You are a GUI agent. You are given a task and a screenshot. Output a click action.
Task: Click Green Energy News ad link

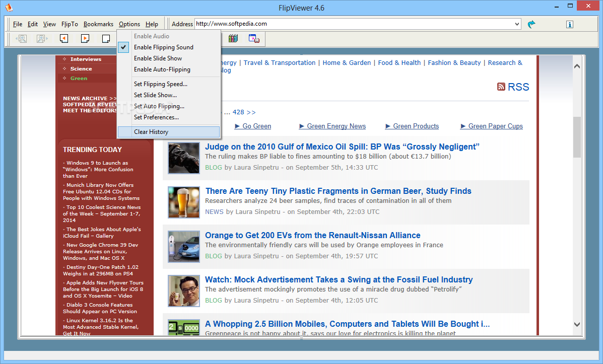[332, 126]
